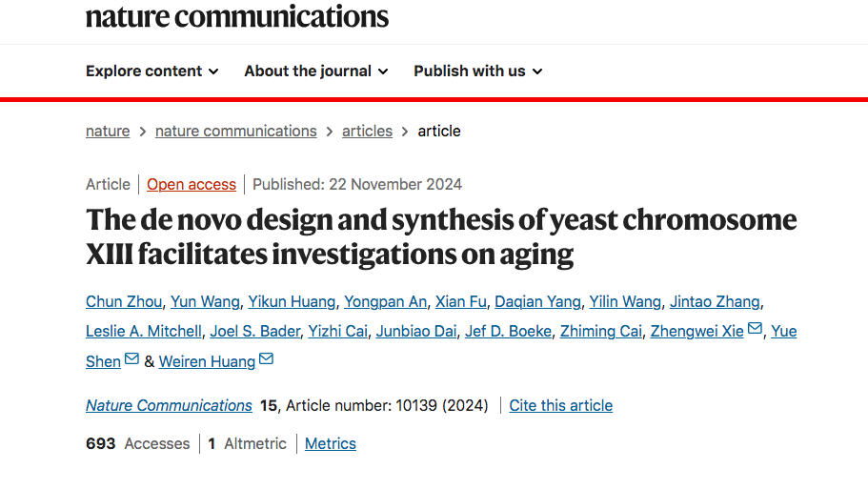This screenshot has width=868, height=490.
Task: Click the email envelope icon after Zhengwei Xie
Action: [755, 328]
